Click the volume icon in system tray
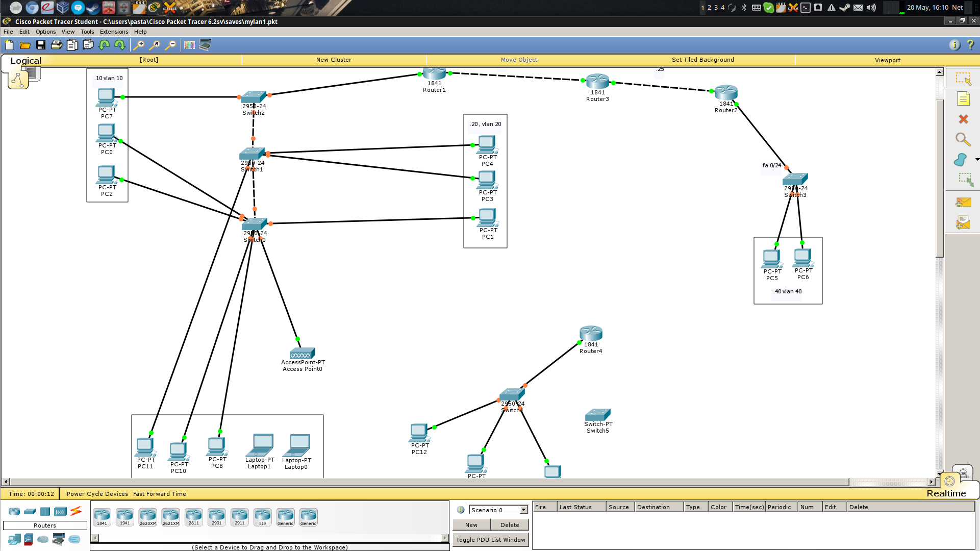 pyautogui.click(x=871, y=7)
